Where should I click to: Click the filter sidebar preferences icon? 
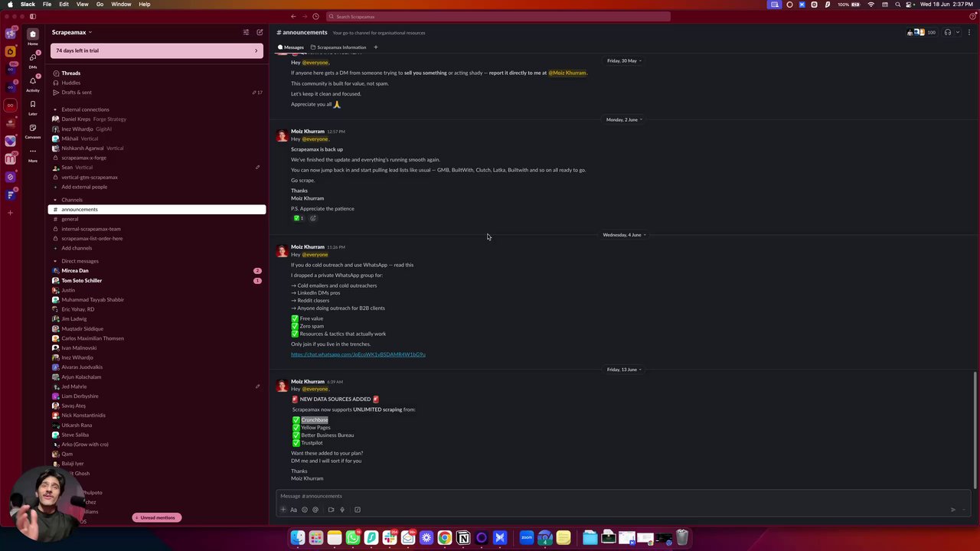point(246,32)
